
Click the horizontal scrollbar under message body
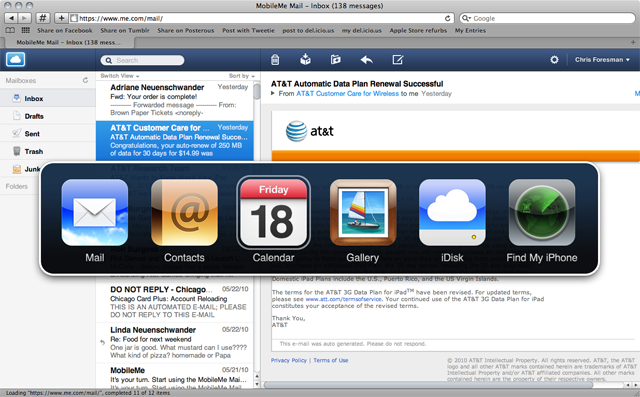428,384
